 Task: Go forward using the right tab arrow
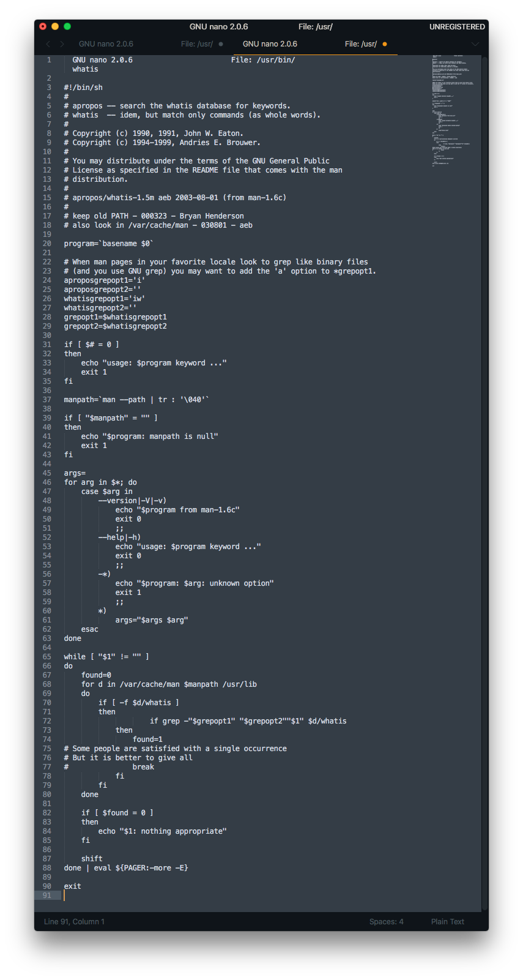coord(62,44)
